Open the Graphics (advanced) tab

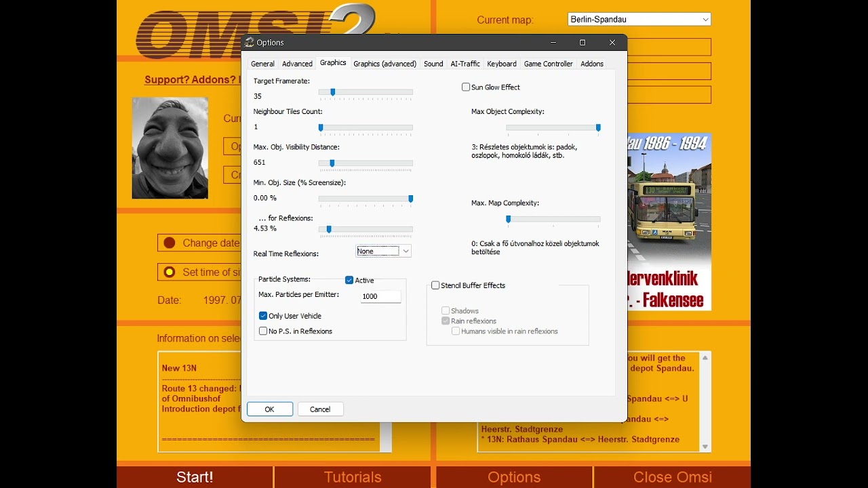tap(384, 64)
